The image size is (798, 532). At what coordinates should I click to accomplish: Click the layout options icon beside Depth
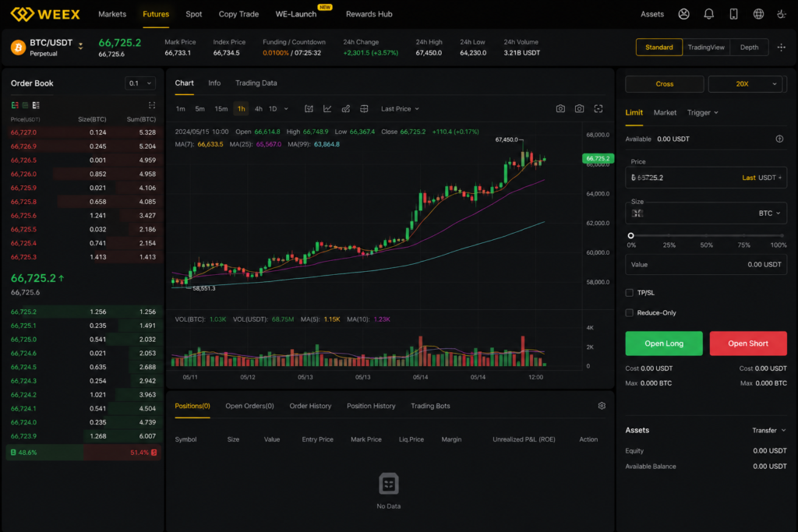[x=781, y=48]
